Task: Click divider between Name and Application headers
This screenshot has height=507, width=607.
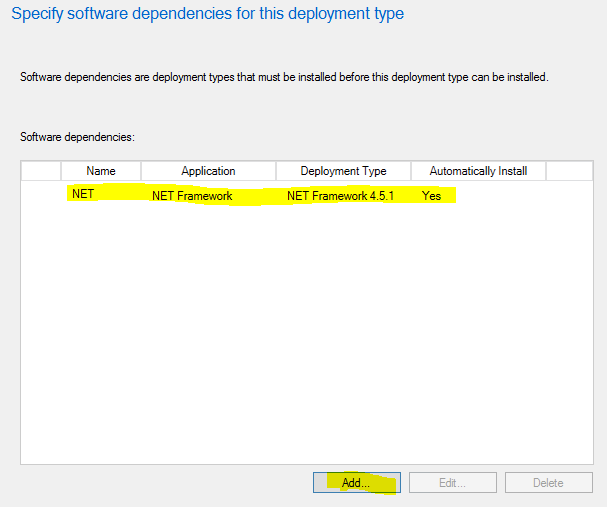Action: coord(141,171)
